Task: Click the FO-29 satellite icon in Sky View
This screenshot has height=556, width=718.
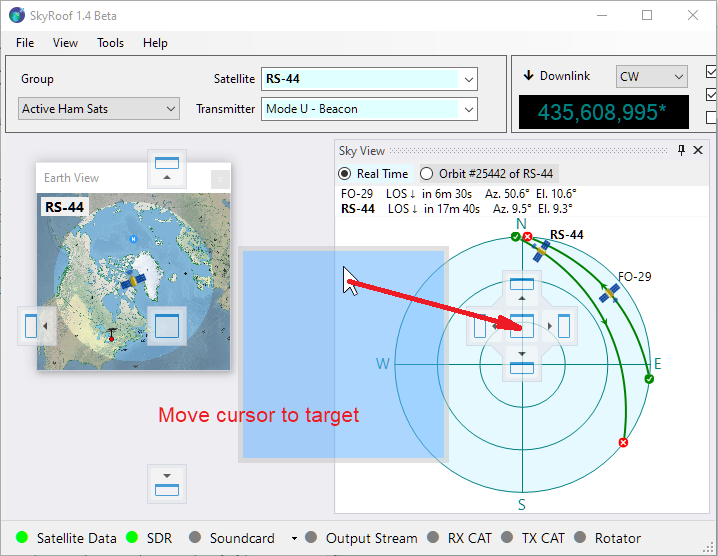Action: 608,292
